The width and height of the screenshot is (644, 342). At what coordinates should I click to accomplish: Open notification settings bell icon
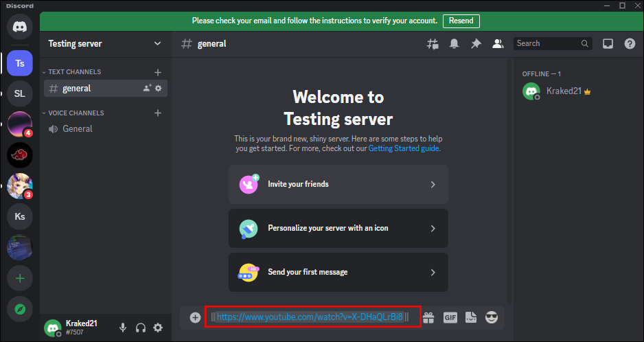tap(454, 43)
